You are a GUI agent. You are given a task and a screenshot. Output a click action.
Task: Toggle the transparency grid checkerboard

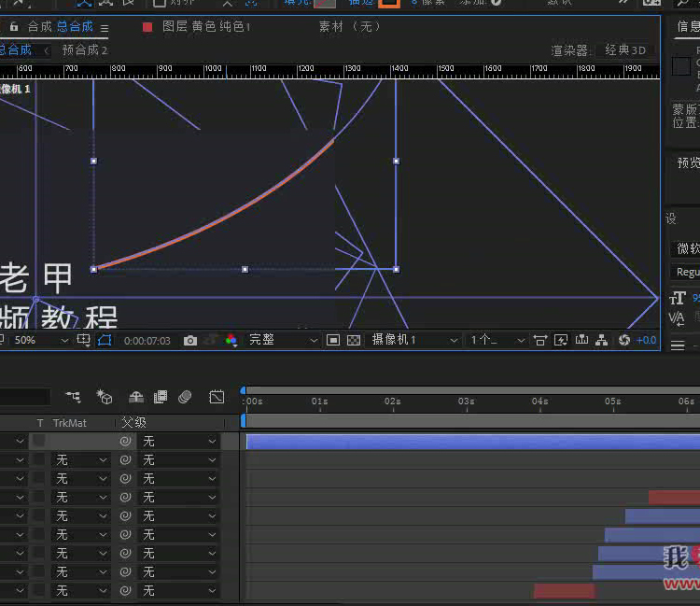354,340
